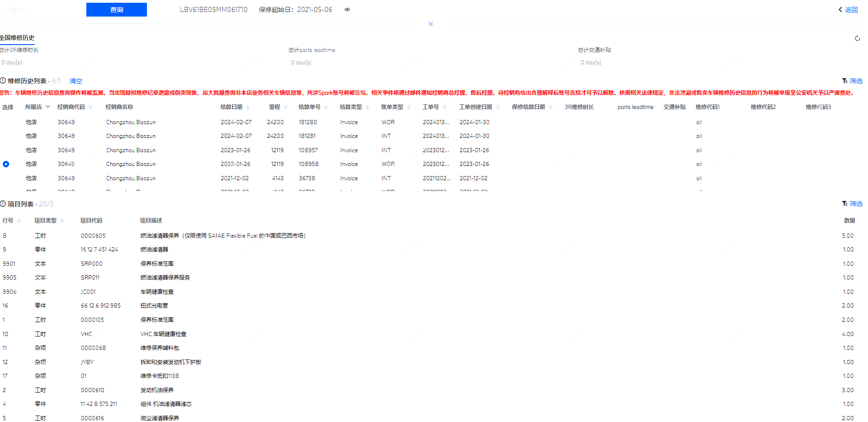Sort the 里程 column
This screenshot has height=422, width=868.
click(286, 108)
